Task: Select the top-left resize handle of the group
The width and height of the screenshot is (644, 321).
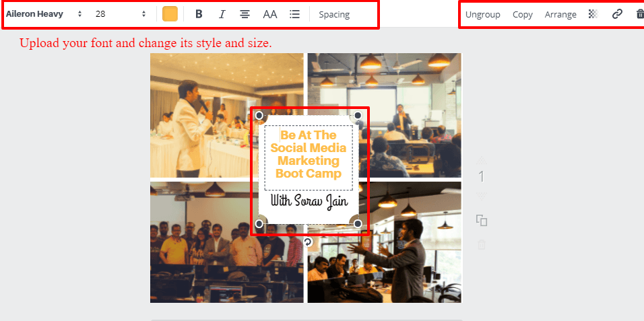Action: [x=259, y=115]
